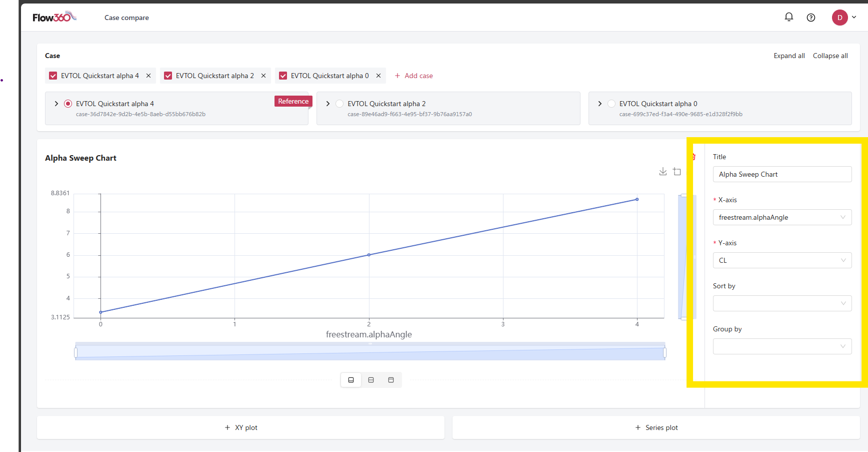Set alpha 2 case as reference

tap(339, 104)
